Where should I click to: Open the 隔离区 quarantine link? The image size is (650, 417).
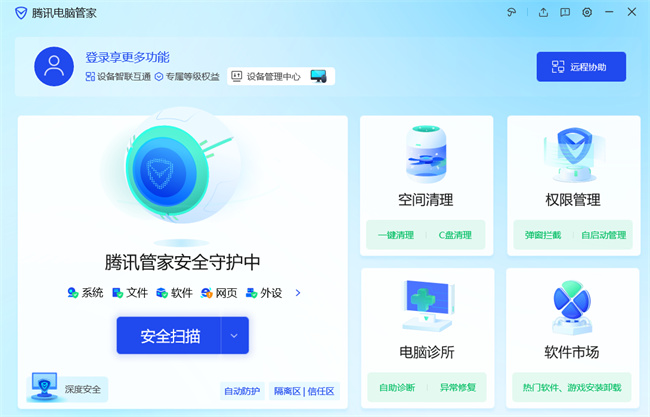point(288,391)
